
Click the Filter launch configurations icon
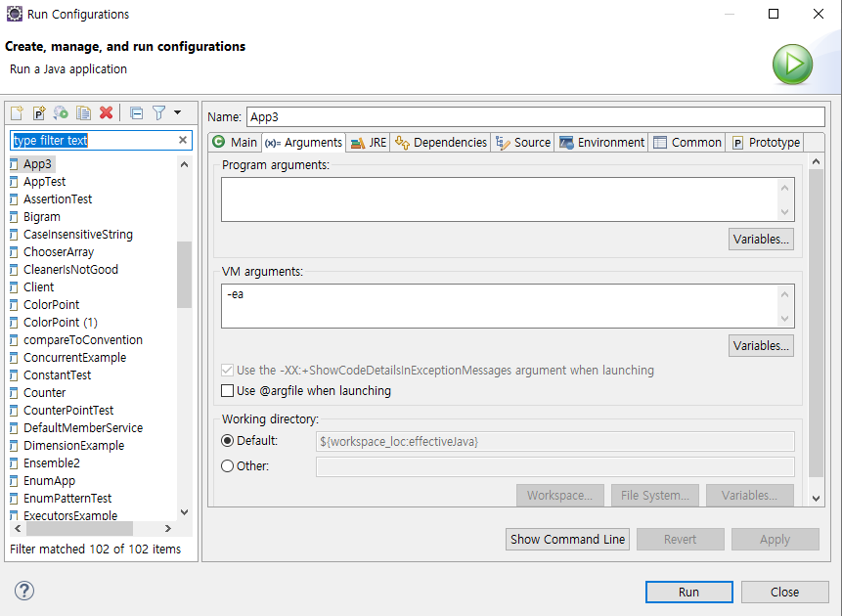click(159, 112)
